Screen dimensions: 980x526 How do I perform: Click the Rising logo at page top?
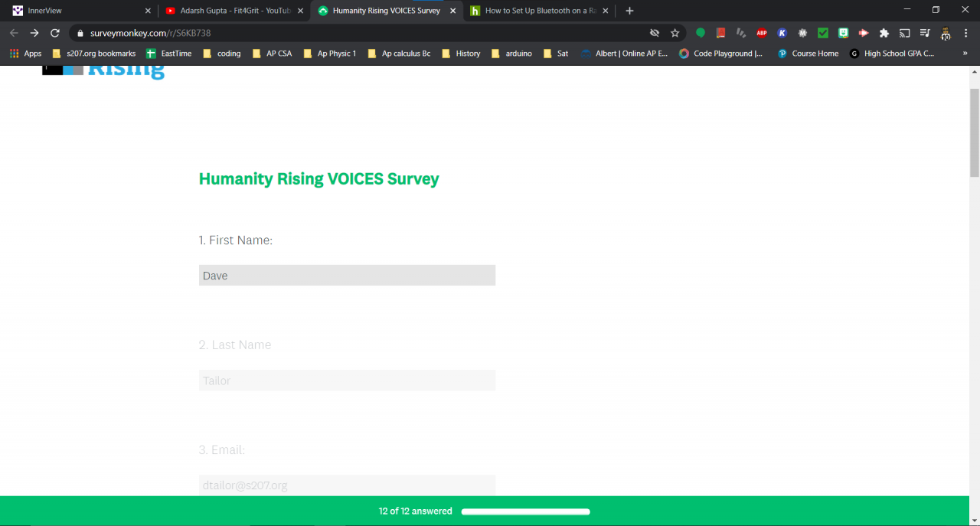click(x=103, y=71)
